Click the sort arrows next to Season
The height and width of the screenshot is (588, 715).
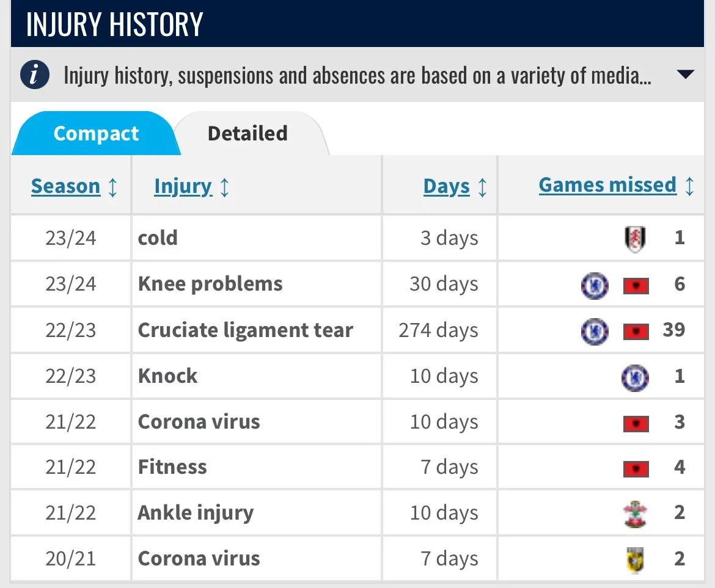112,187
